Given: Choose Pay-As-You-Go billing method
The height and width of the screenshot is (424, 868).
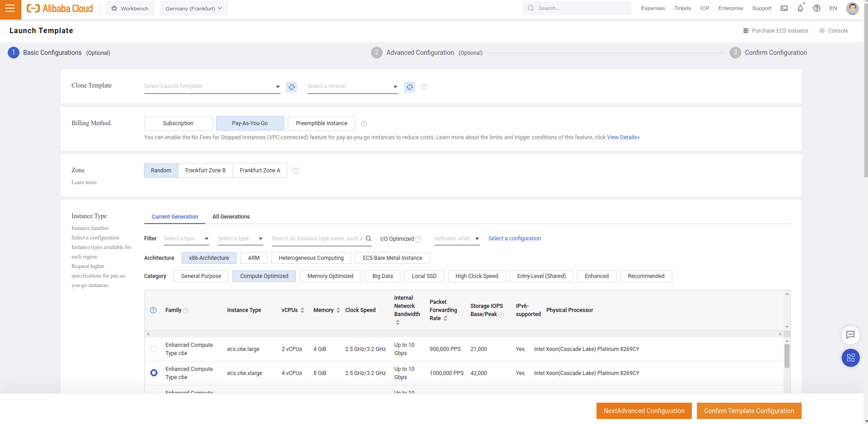Looking at the screenshot, I should [x=250, y=123].
